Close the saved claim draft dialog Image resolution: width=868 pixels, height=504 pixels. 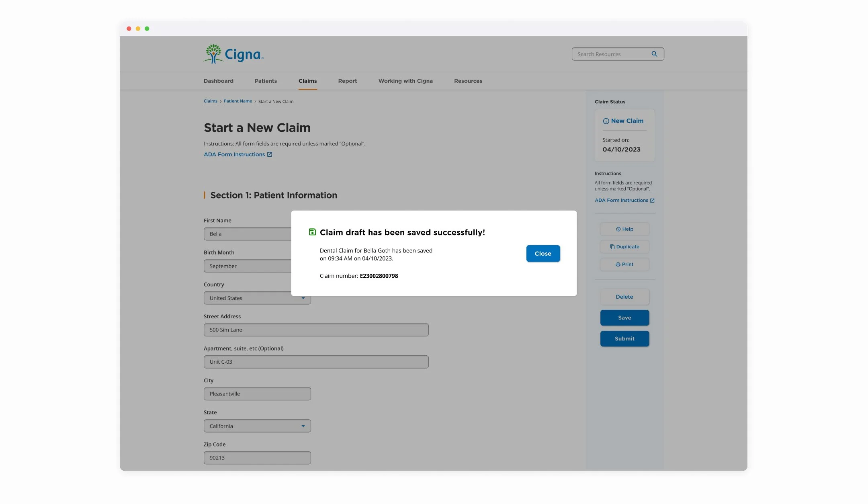click(543, 254)
